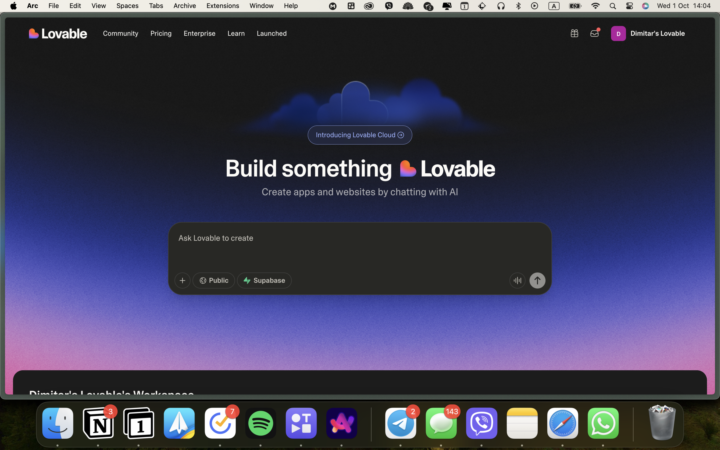Open Spotify from the dock
720x450 pixels.
tap(261, 423)
